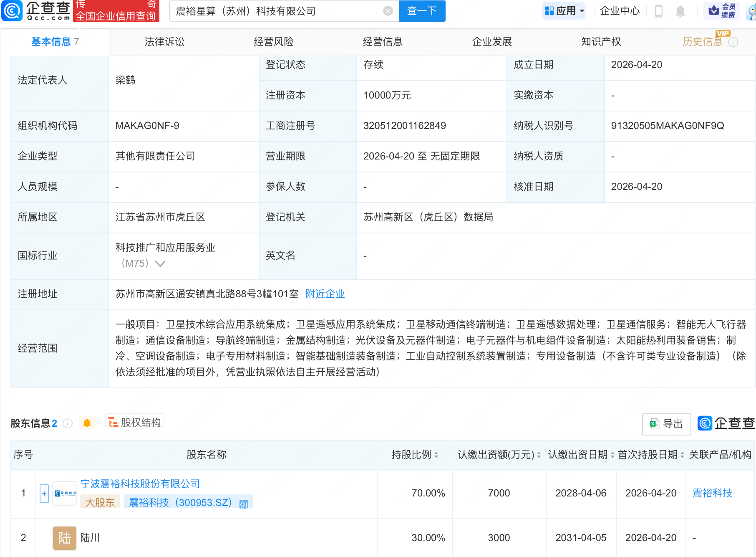Open the 应用 dropdown menu
This screenshot has width=756, height=557.
click(564, 11)
